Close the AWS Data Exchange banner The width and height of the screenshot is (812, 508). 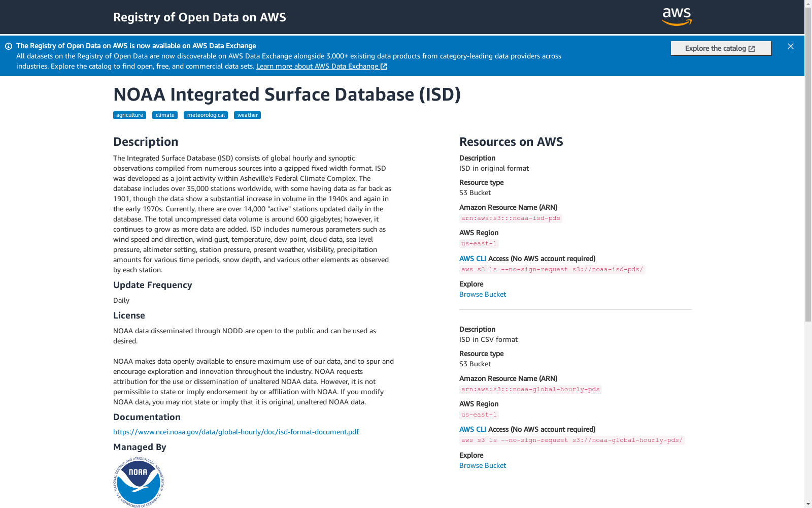coord(791,46)
